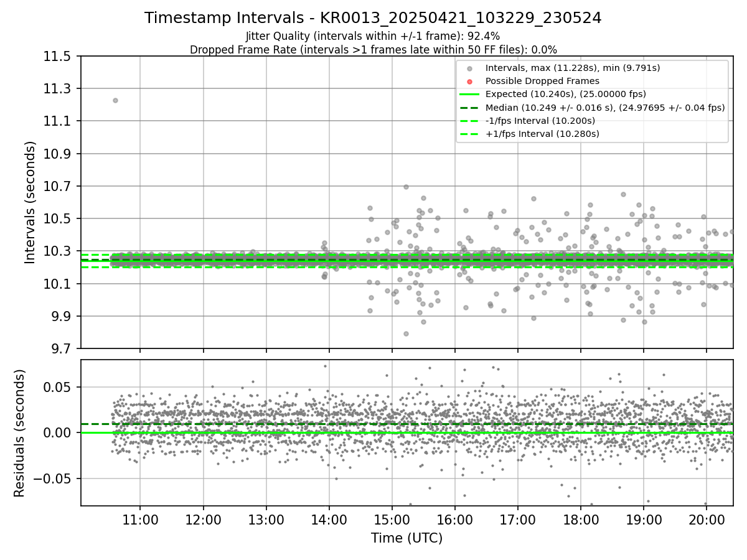The image size is (747, 560).
Task: Click the 'Residuals (seconds)' y-axis label
Action: pyautogui.click(x=19, y=433)
